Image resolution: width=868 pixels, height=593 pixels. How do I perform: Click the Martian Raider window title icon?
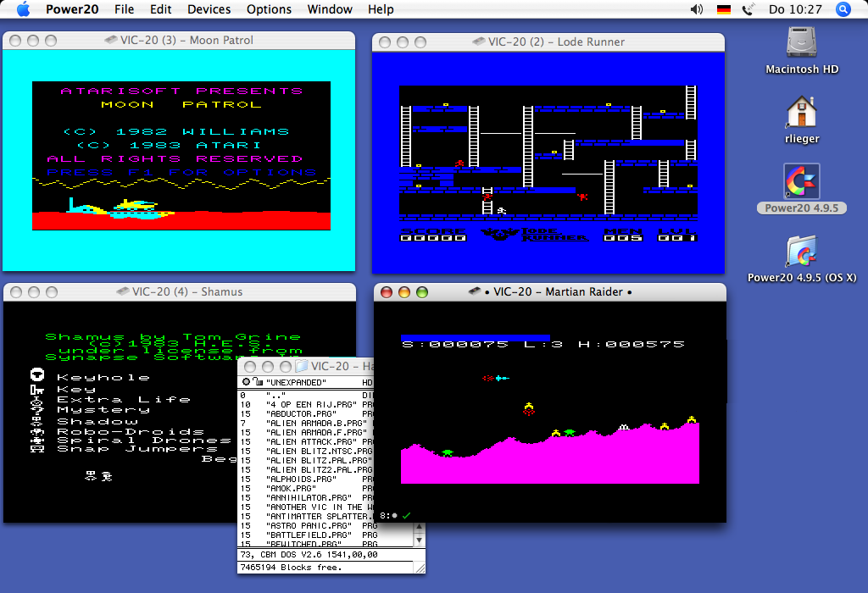[x=474, y=291]
